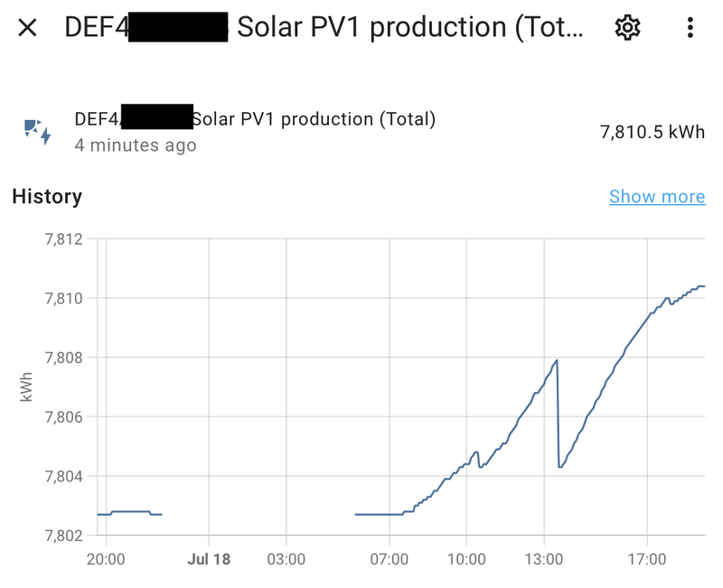Open entity settings via gear icon

(626, 28)
